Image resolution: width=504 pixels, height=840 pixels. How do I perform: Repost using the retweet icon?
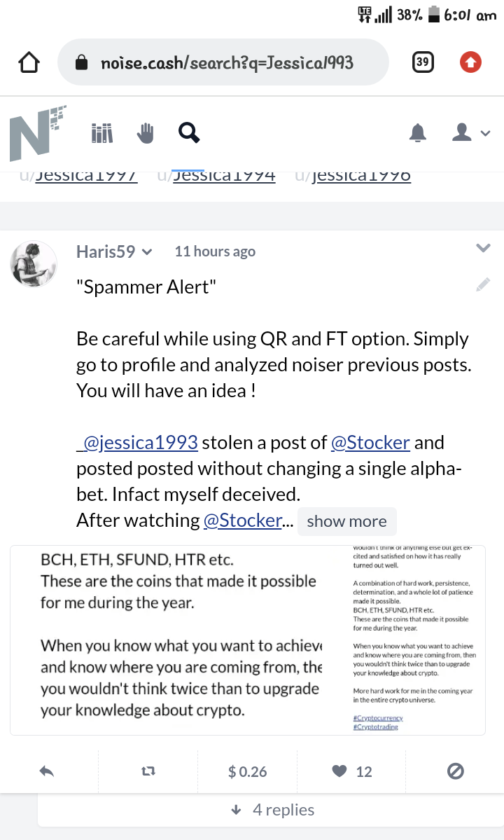(x=148, y=771)
